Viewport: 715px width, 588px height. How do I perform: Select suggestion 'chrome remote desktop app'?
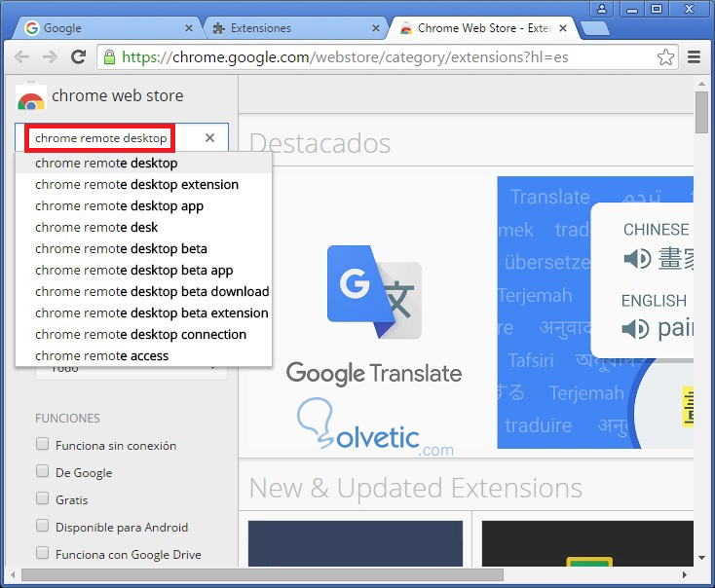click(143, 205)
